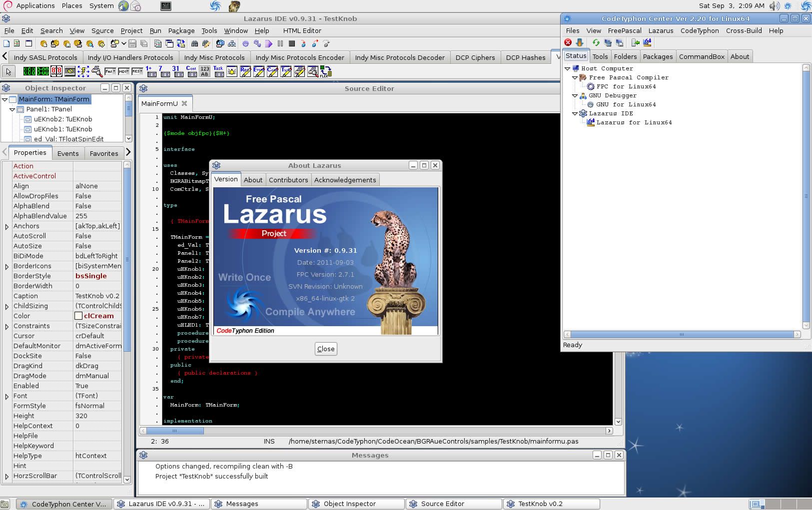Click the binoculars search icon in toolbar
The width and height of the screenshot is (812, 510).
point(194,43)
